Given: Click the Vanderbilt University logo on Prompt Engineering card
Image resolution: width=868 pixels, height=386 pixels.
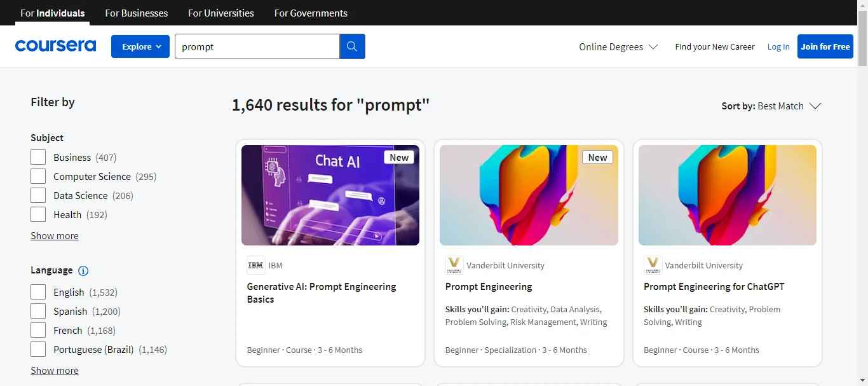Looking at the screenshot, I should point(454,265).
